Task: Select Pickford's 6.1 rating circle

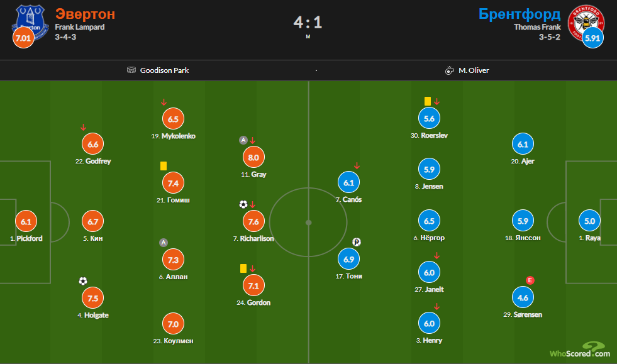Action: [26, 221]
